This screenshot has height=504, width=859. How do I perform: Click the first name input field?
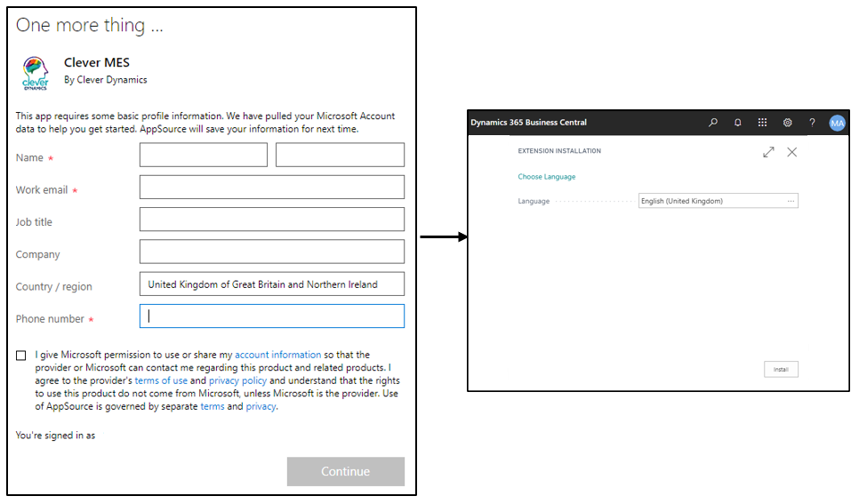click(x=204, y=155)
